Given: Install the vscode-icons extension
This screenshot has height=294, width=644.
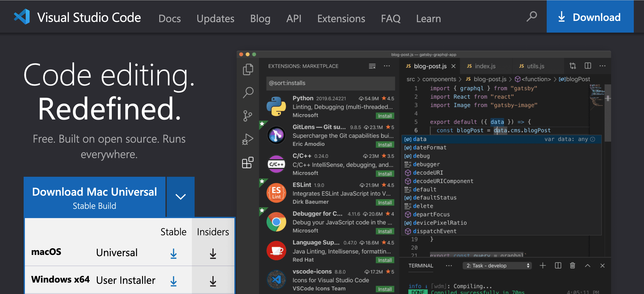Looking at the screenshot, I should pyautogui.click(x=385, y=289).
